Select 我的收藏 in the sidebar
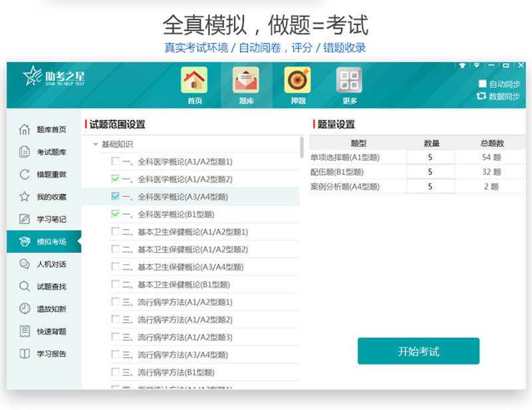This screenshot has width=532, height=410. click(44, 196)
